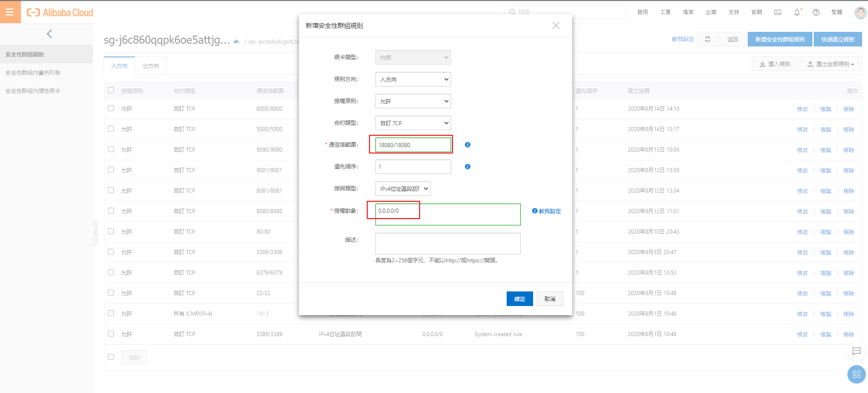Open the 支持 top menu
The height and width of the screenshot is (393, 868).
click(x=734, y=12)
